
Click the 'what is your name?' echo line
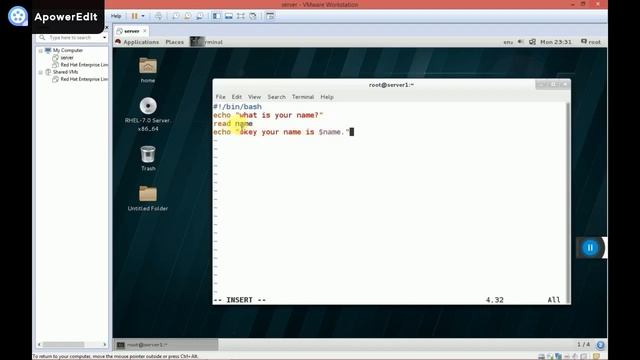pyautogui.click(x=268, y=116)
